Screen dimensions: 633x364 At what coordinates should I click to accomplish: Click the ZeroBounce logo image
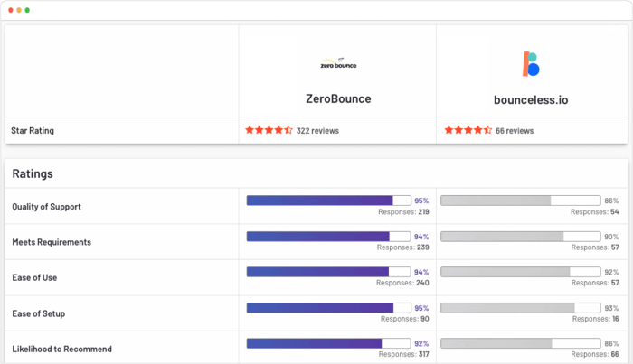[338, 63]
